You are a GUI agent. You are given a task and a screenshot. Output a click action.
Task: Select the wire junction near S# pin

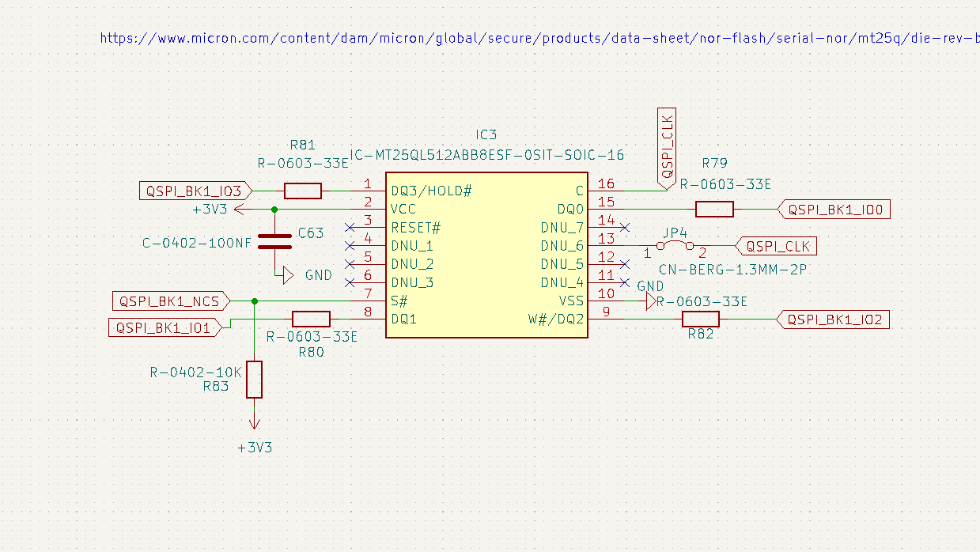(254, 301)
